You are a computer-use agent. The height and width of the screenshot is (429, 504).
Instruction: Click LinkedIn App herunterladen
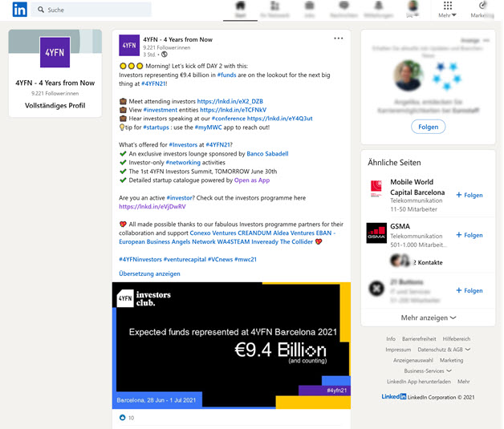(x=419, y=382)
